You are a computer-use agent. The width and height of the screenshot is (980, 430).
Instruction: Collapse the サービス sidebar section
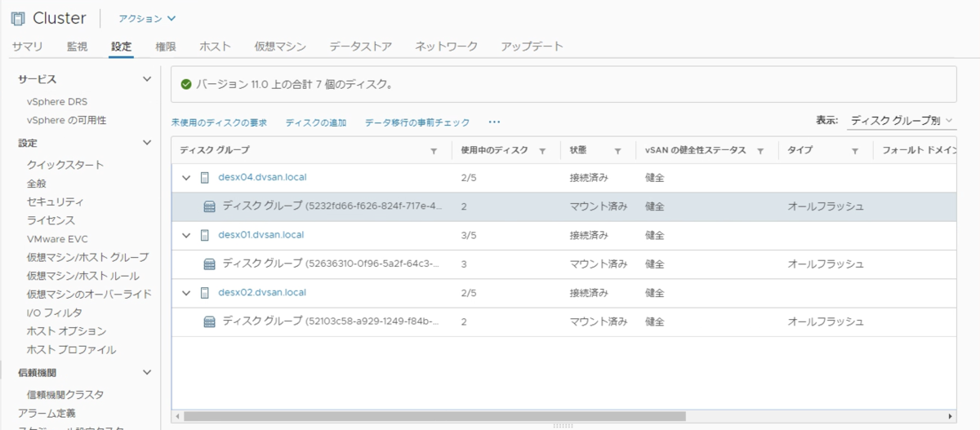tap(147, 79)
